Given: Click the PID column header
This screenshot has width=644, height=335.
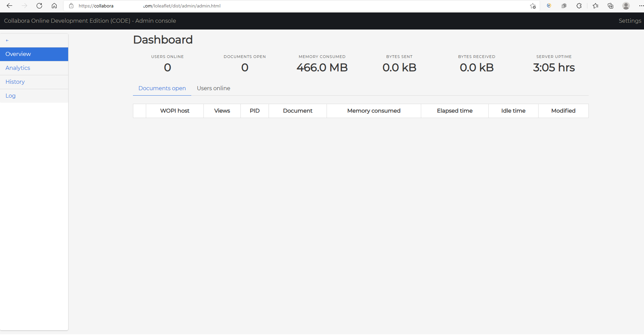Looking at the screenshot, I should (255, 111).
